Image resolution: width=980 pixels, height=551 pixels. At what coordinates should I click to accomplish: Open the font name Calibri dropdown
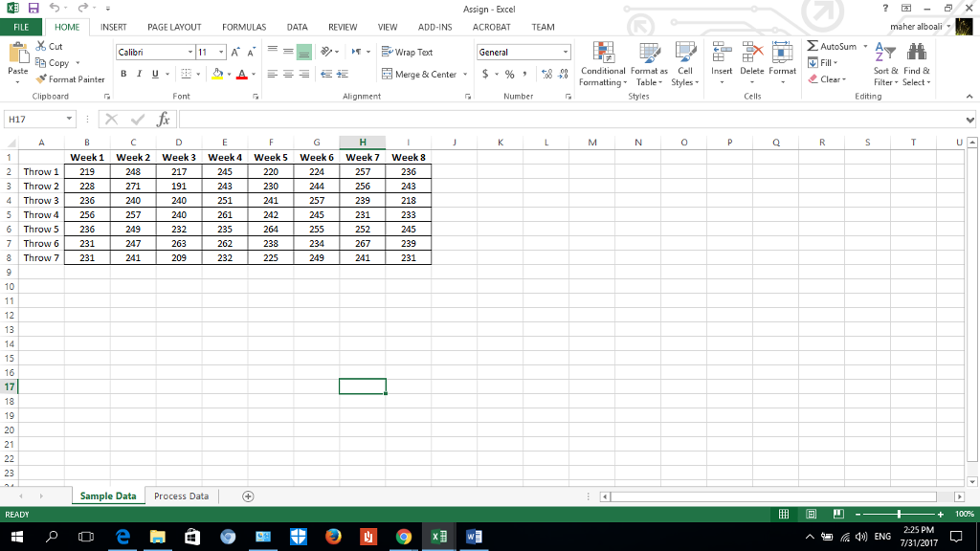coord(191,53)
